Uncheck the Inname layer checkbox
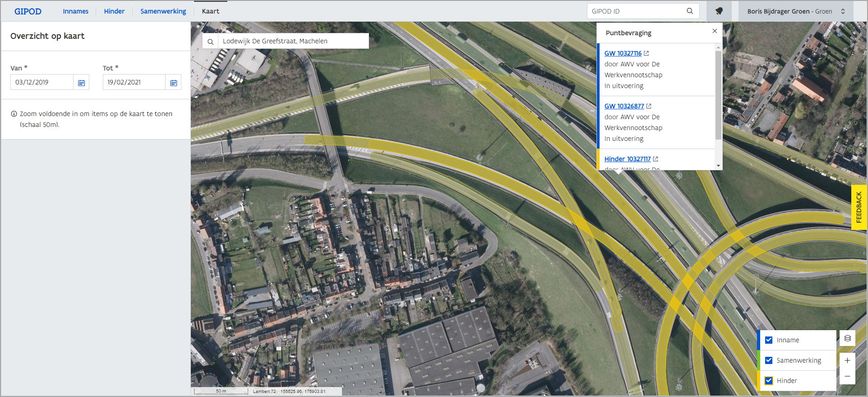 pos(769,340)
